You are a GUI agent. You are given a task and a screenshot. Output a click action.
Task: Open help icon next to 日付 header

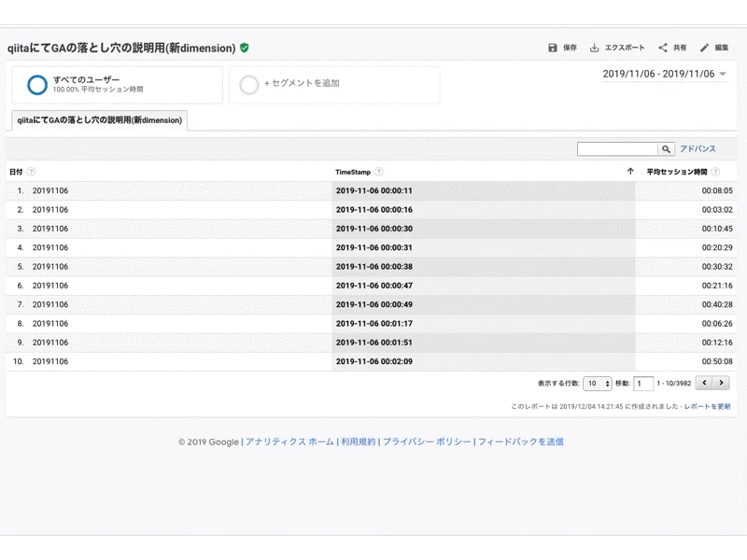(x=31, y=172)
